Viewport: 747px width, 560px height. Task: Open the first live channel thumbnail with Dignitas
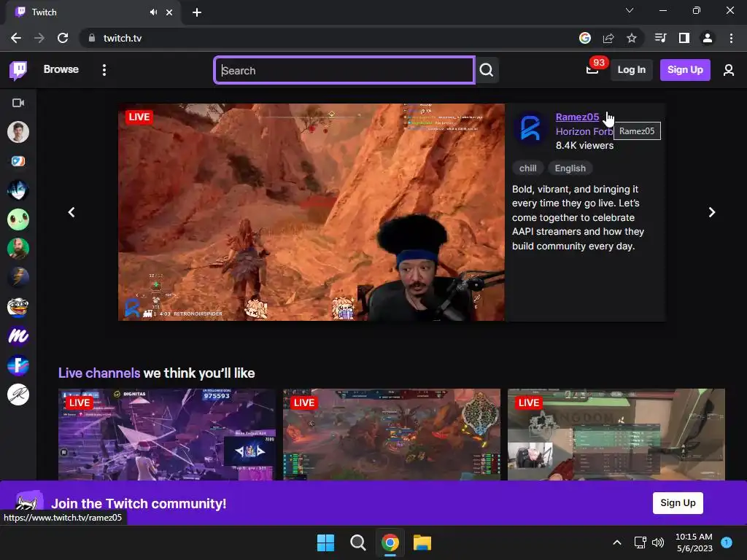click(x=167, y=435)
